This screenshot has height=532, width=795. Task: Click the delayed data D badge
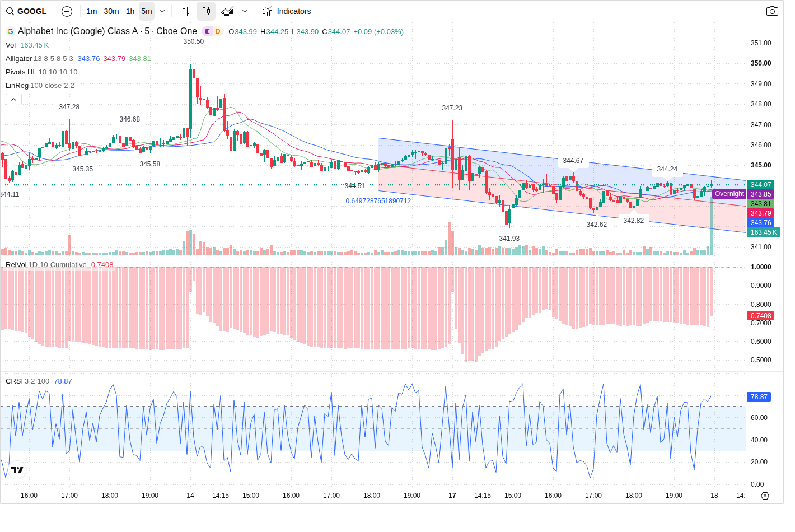pyautogui.click(x=218, y=31)
